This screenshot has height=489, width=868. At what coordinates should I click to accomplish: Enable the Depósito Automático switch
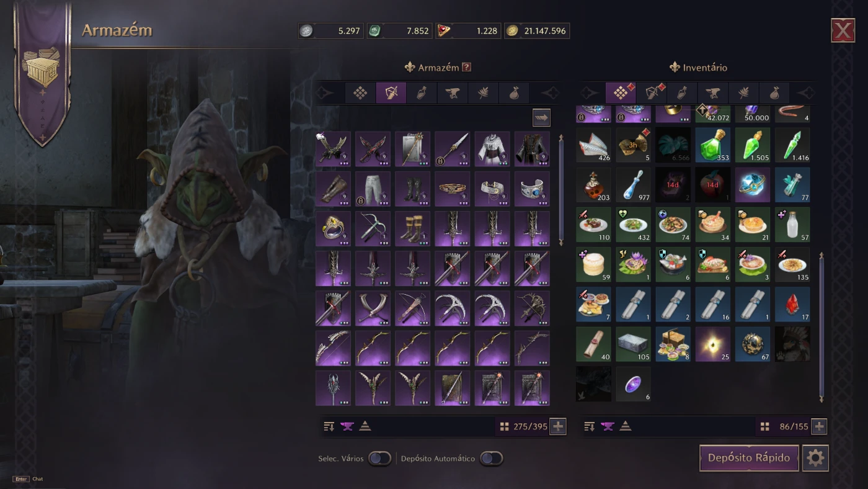pyautogui.click(x=491, y=459)
